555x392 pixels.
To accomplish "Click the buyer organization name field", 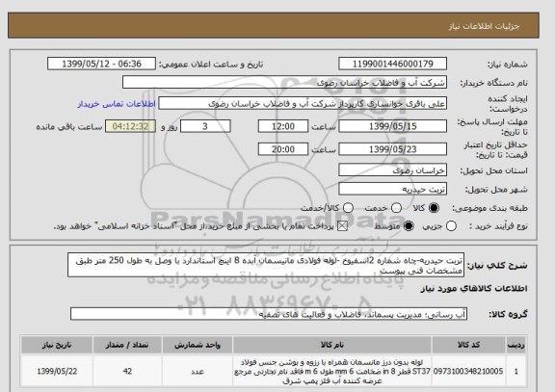I will [x=284, y=83].
